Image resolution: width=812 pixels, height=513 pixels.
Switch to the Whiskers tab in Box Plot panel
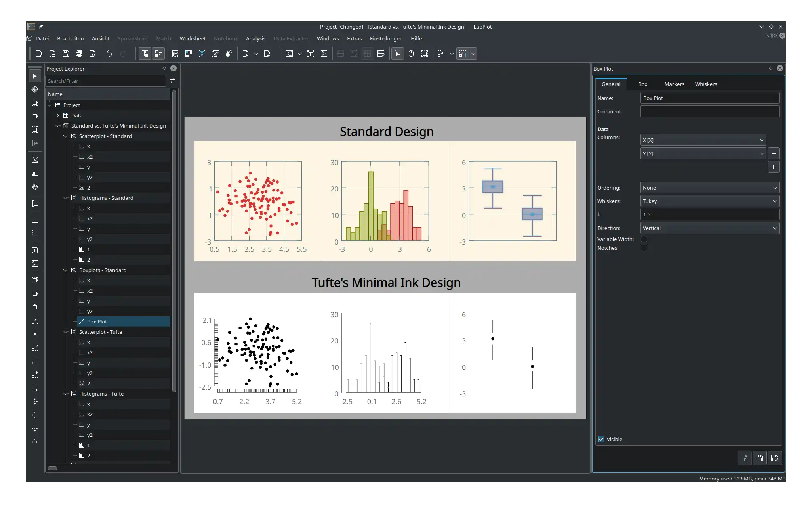coord(706,83)
